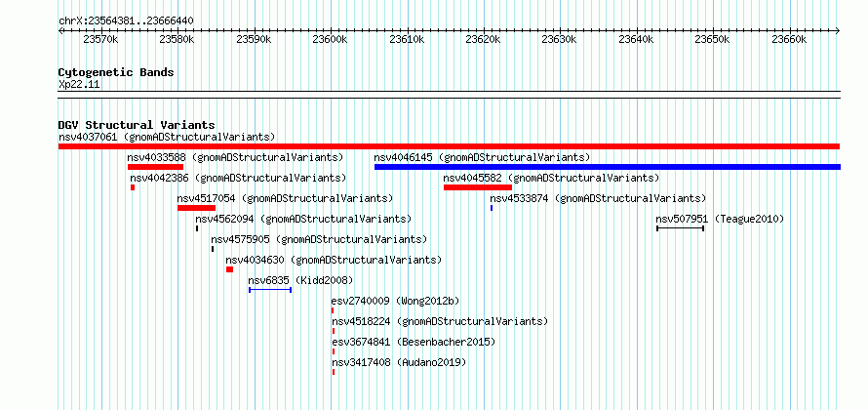
Task: Open the esv2740009 Wong2012b label
Action: 396,301
